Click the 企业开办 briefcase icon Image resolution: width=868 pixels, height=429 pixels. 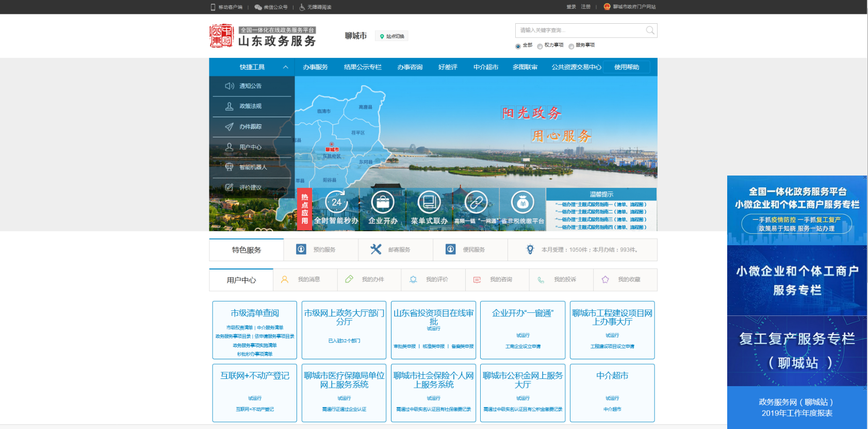pyautogui.click(x=383, y=202)
